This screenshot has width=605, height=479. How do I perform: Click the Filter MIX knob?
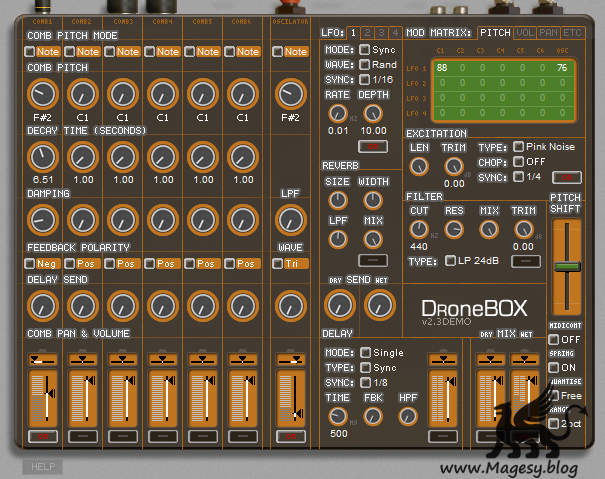click(488, 229)
